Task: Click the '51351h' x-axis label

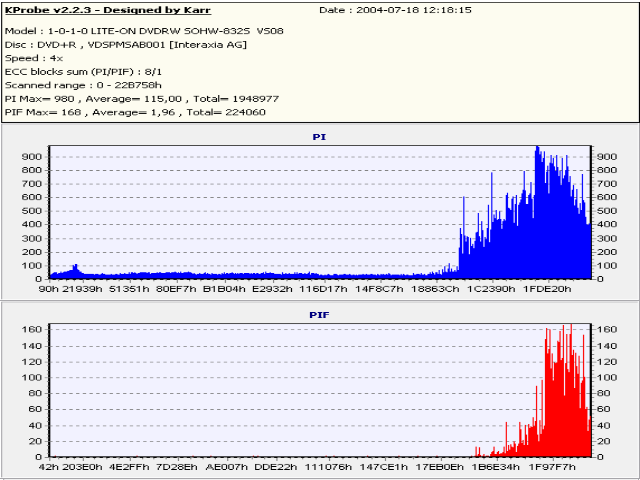Action: [x=129, y=289]
